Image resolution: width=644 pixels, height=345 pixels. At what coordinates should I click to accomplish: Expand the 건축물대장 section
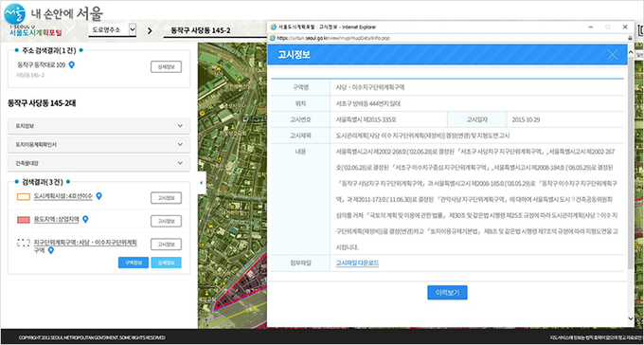99,163
